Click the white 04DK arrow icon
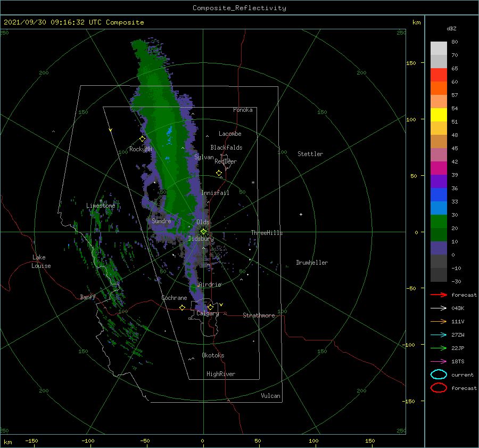The height and width of the screenshot is (448, 479). (x=439, y=308)
